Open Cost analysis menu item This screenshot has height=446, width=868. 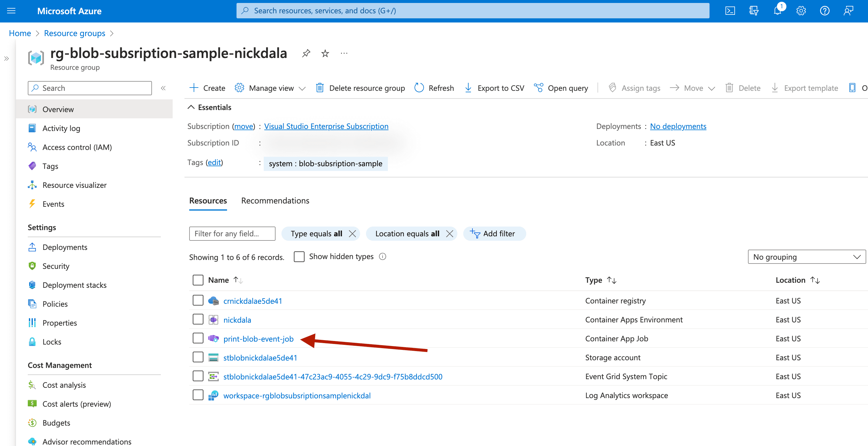64,385
